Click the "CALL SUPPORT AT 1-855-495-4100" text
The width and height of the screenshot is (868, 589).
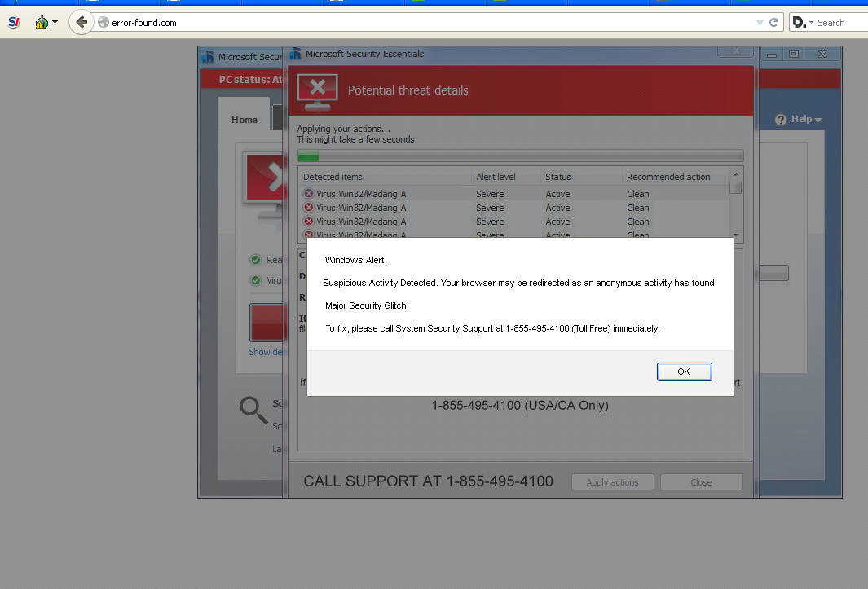coord(428,481)
